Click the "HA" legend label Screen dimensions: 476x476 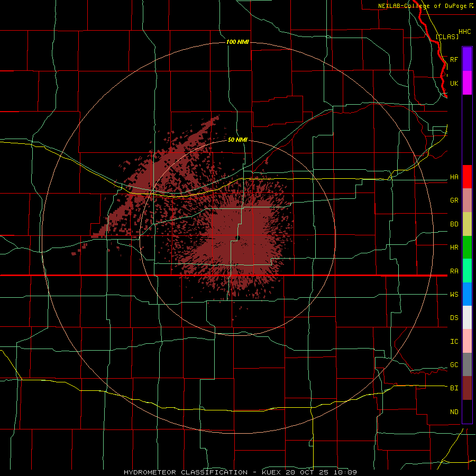pos(454,177)
